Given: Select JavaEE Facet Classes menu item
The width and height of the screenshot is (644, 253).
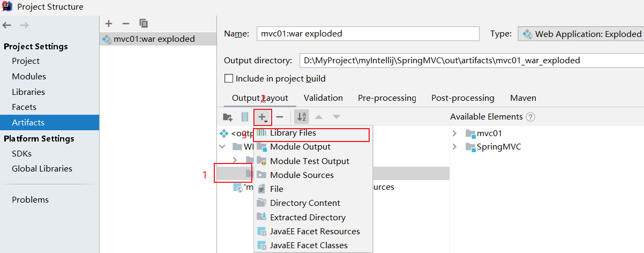Looking at the screenshot, I should (313, 245).
